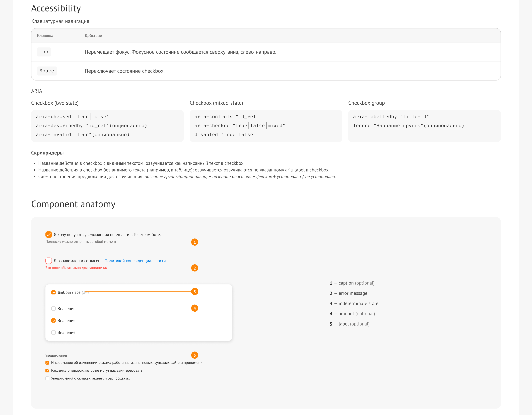Enable discounts and sales notifications checkbox
The width and height of the screenshot is (532, 415).
(47, 378)
